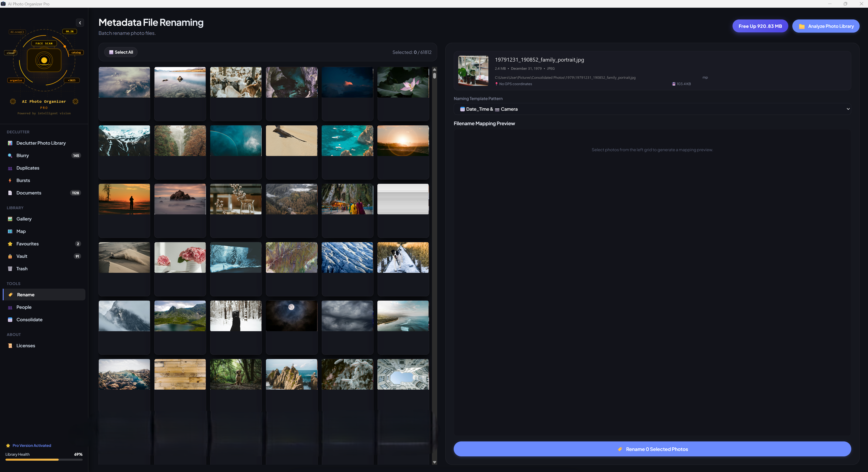Click Rename 0 Selected Photos button
Screen dimensions: 868x472
[x=652, y=449]
